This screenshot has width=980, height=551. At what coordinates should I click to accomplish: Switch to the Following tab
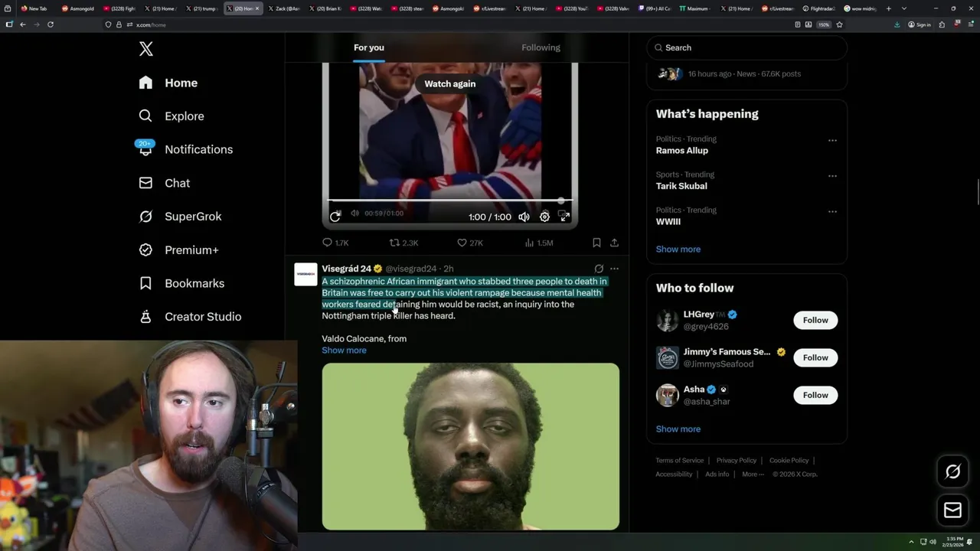[x=541, y=47]
